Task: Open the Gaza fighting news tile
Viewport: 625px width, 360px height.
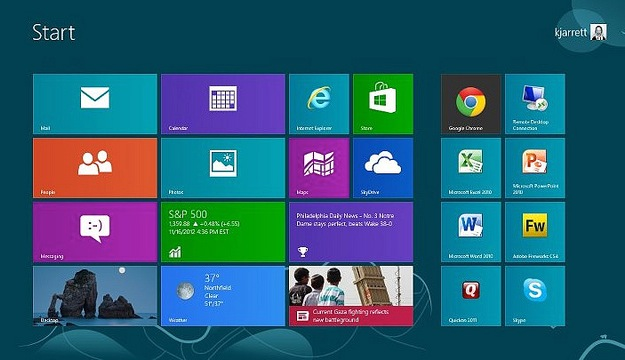Action: (351, 296)
